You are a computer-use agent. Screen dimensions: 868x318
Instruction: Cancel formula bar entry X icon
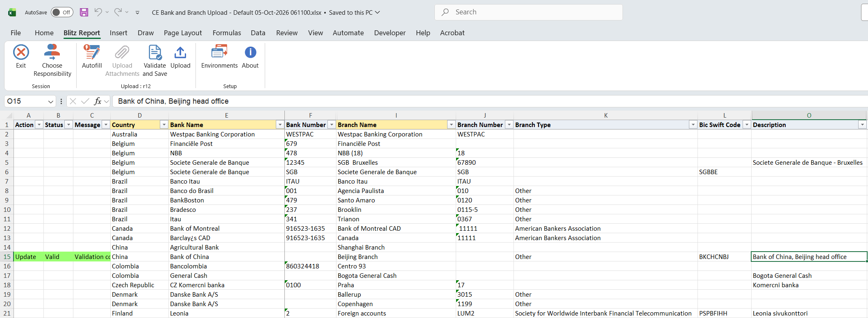click(73, 101)
